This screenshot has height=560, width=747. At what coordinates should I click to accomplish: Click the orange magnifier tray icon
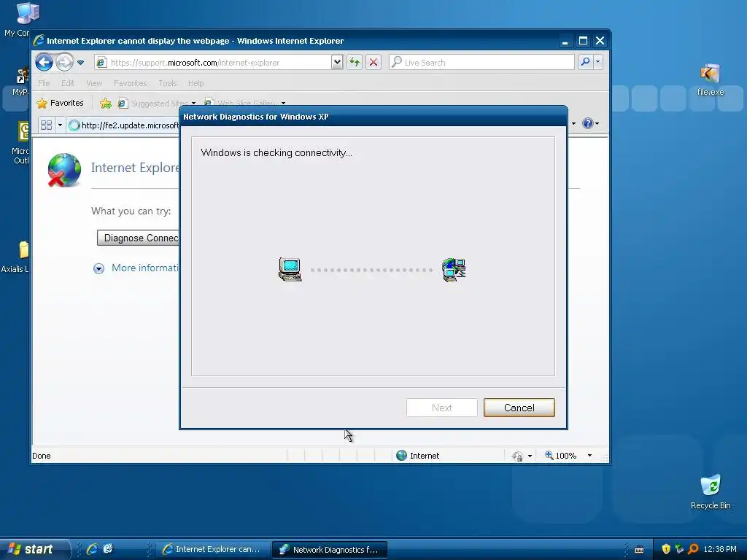[693, 549]
